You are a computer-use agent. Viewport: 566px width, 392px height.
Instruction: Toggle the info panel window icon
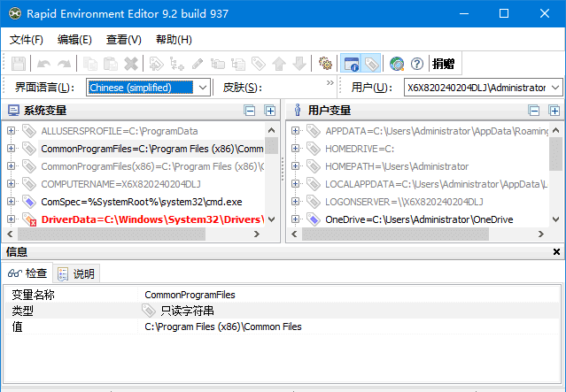pyautogui.click(x=351, y=64)
